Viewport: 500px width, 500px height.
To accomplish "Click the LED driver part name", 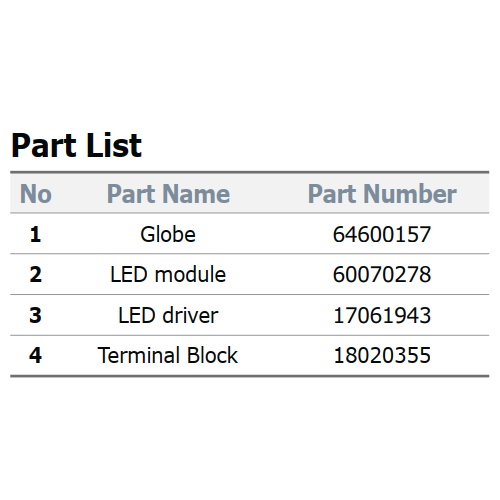I will click(x=168, y=315).
